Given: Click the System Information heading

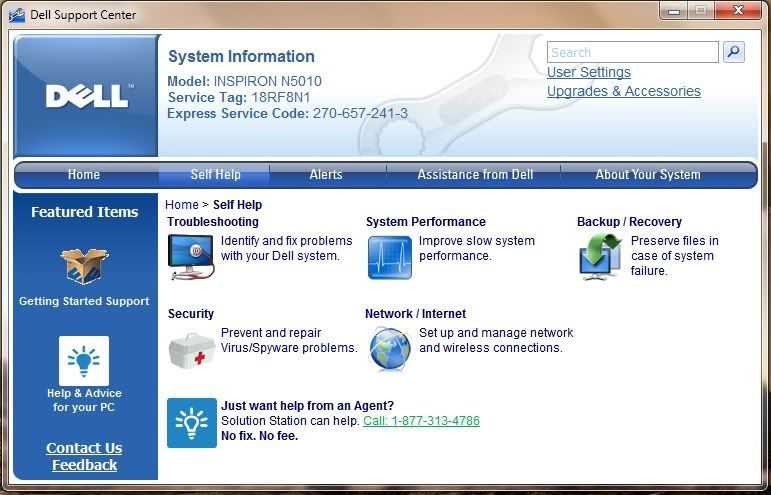Looking at the screenshot, I should 241,56.
